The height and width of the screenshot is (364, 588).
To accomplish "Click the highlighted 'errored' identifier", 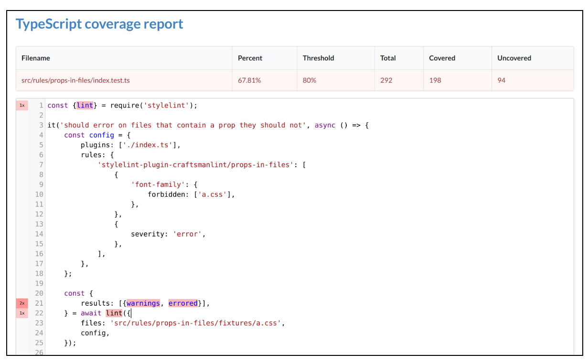I will pyautogui.click(x=183, y=303).
